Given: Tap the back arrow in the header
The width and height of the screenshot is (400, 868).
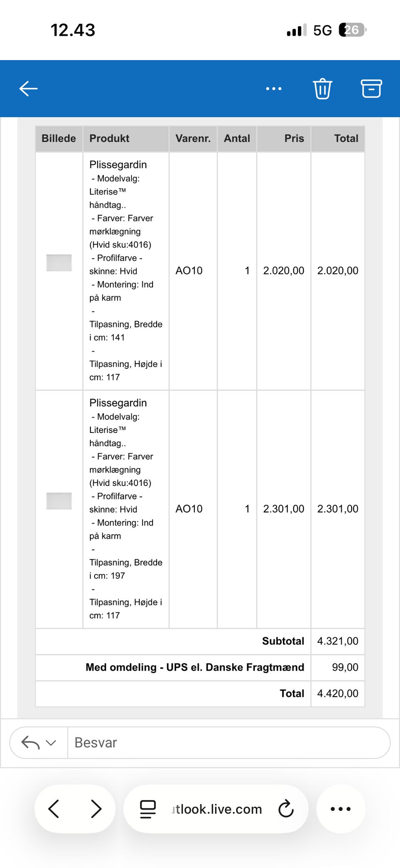Looking at the screenshot, I should click(x=29, y=88).
